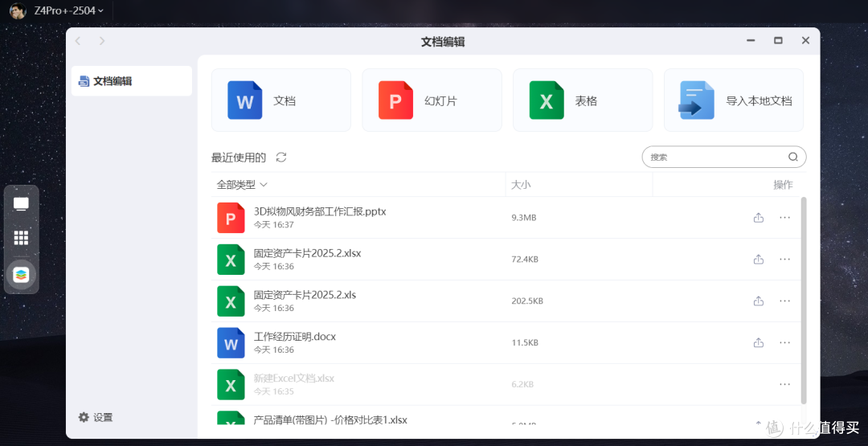Image resolution: width=868 pixels, height=446 pixels.
Task: Open 导入本地文档 import option
Action: (x=734, y=100)
